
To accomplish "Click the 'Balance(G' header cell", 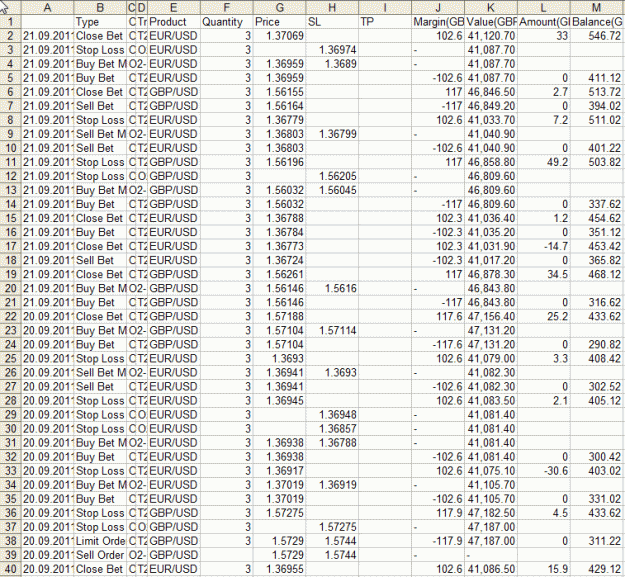I will (x=597, y=22).
